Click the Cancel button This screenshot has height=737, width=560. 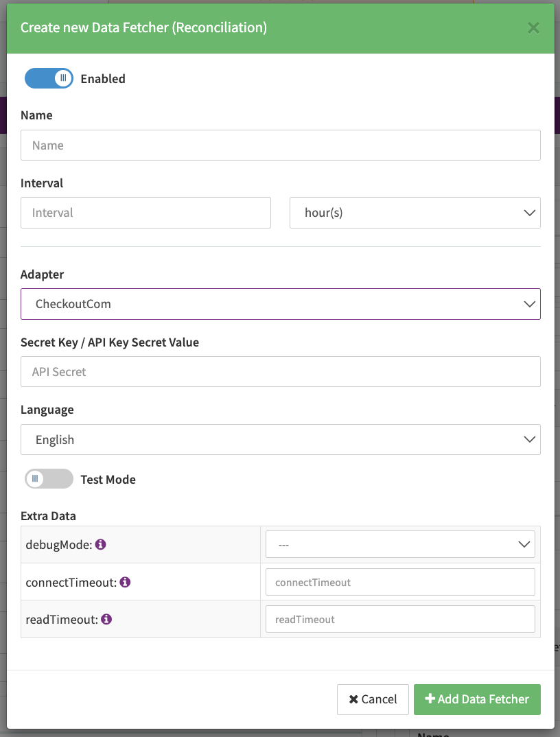[373, 699]
